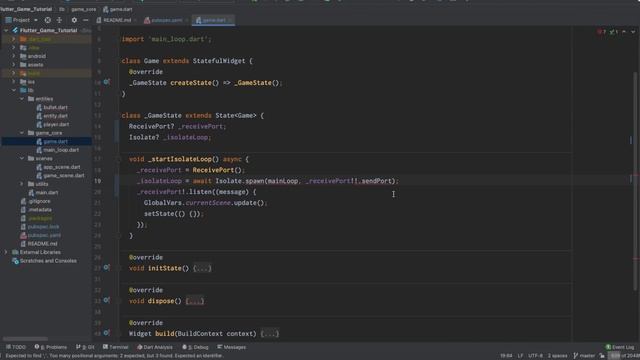The height and width of the screenshot is (360, 640).
Task: Collapse the Flutter_Game_Tutorial root node
Action: 6,30
